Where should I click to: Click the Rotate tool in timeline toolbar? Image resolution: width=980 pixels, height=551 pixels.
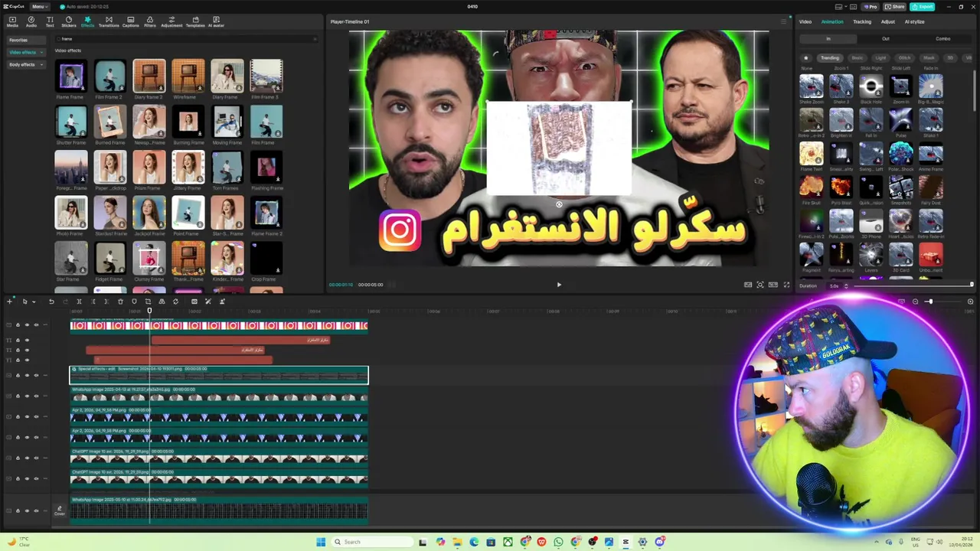(x=175, y=302)
